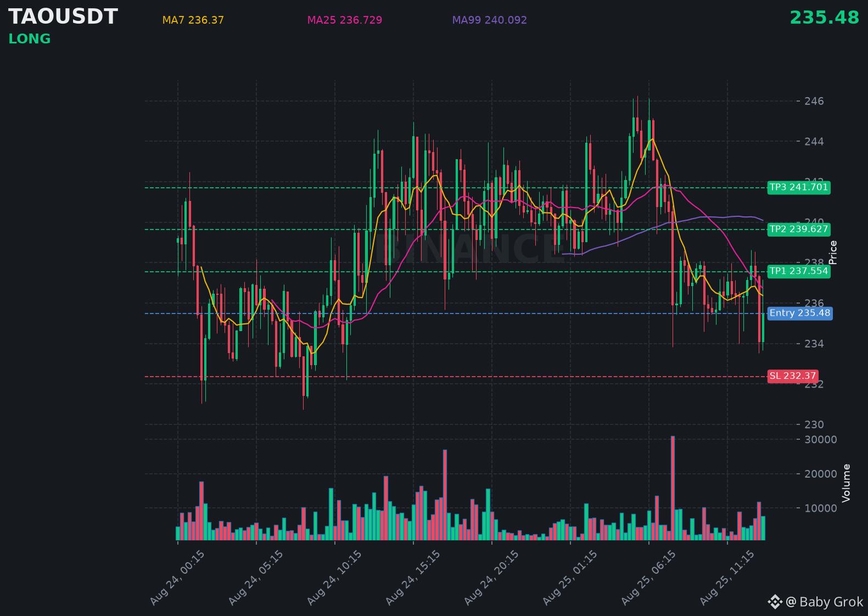Click the TAOUSDT symbol title
Screen dimensions: 868x616
pos(63,16)
